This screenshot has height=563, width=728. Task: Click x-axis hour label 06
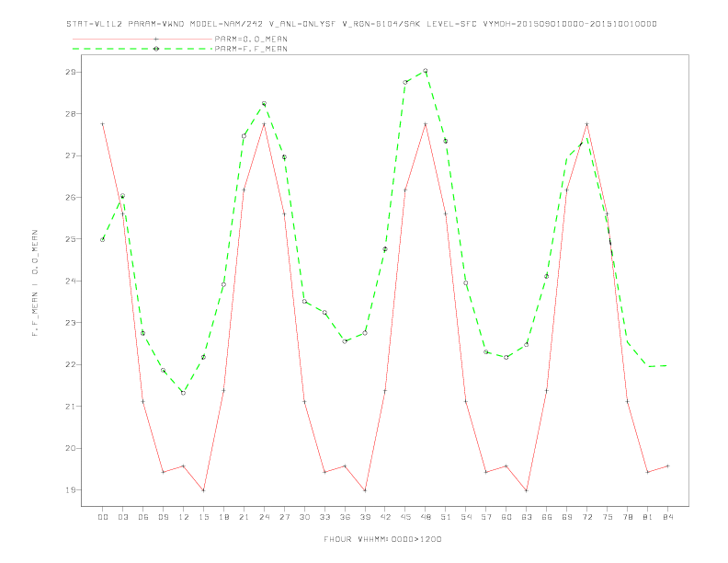pyautogui.click(x=143, y=517)
